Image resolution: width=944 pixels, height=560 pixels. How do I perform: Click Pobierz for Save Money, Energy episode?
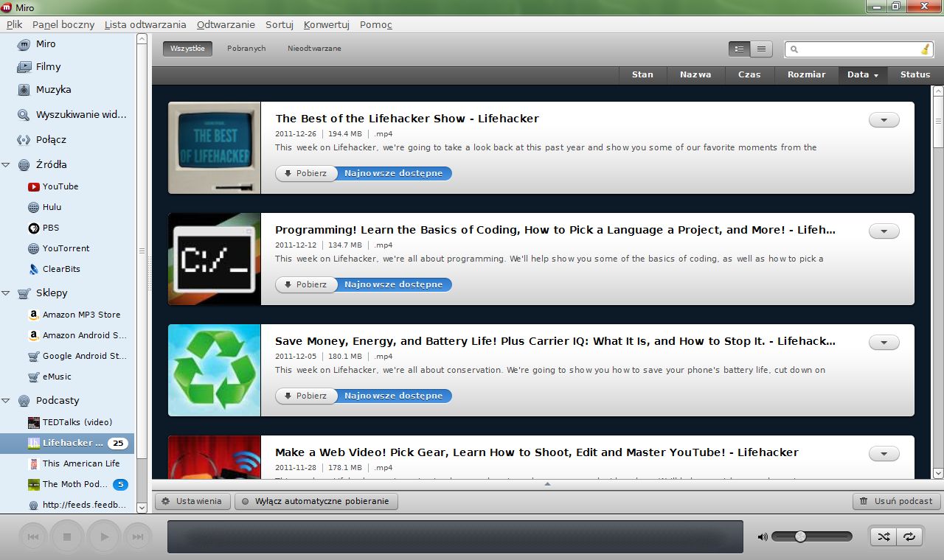point(305,396)
